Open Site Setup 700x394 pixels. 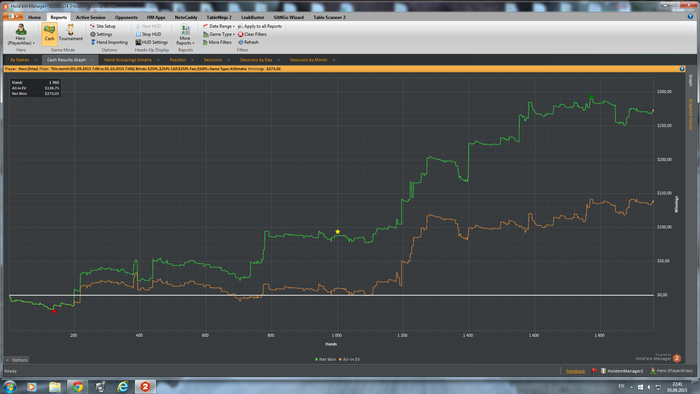(103, 26)
